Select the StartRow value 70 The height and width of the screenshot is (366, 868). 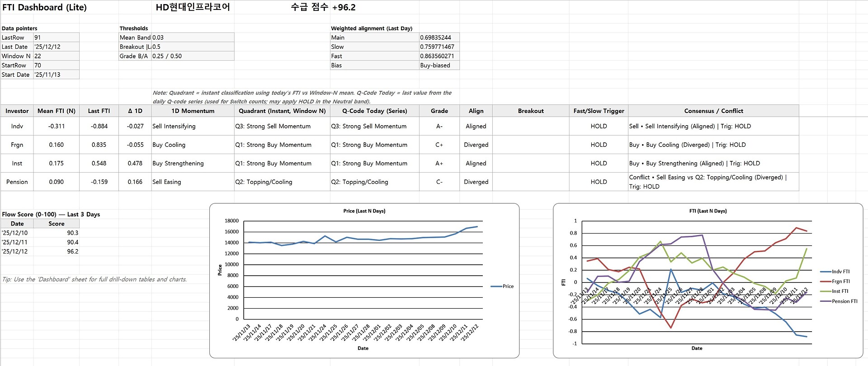coord(57,66)
